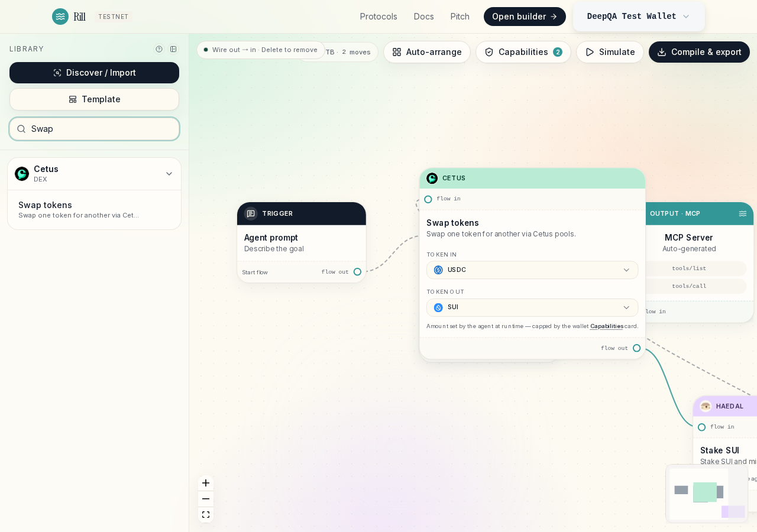
Task: Open the Token In USDC dropdown
Action: [532, 270]
